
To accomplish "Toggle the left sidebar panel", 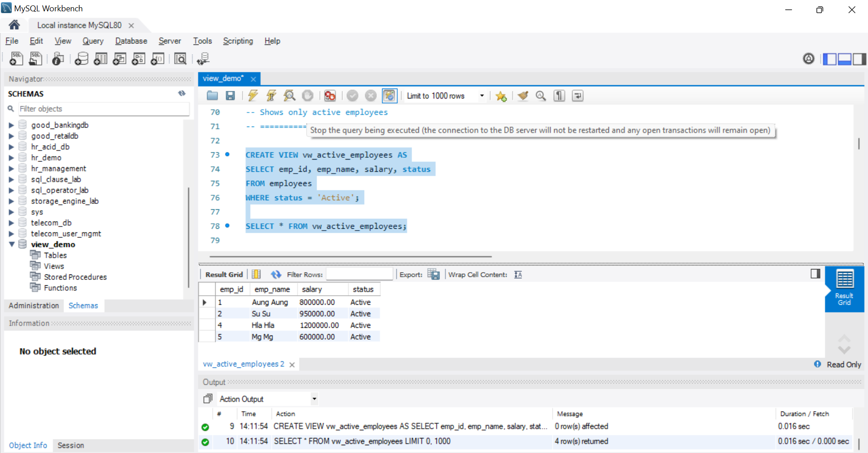I will [x=830, y=59].
